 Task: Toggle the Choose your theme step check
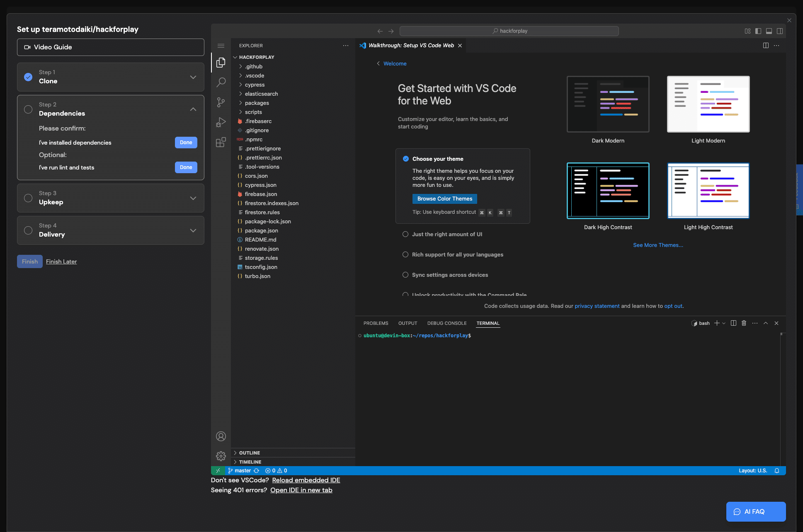(406, 159)
